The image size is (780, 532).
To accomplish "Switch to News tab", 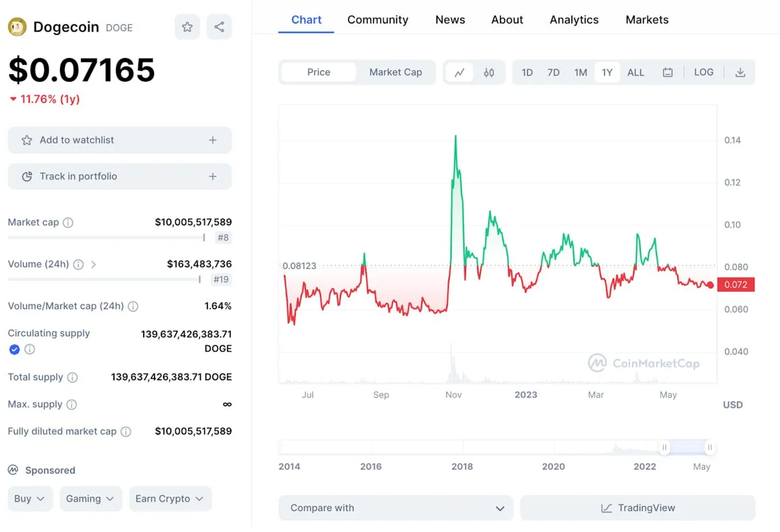I will pyautogui.click(x=450, y=20).
